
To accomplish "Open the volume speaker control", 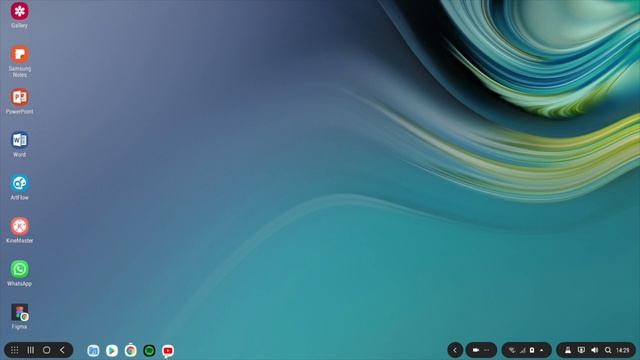I will 595,350.
